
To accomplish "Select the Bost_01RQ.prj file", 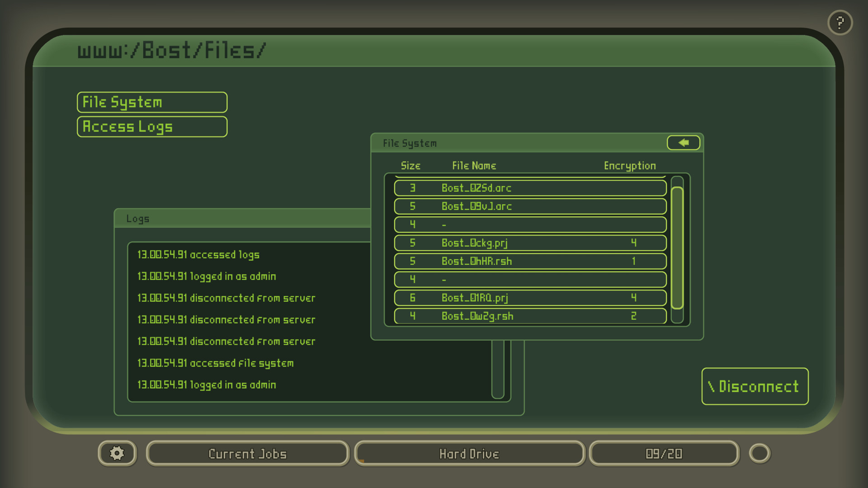I will [529, 298].
